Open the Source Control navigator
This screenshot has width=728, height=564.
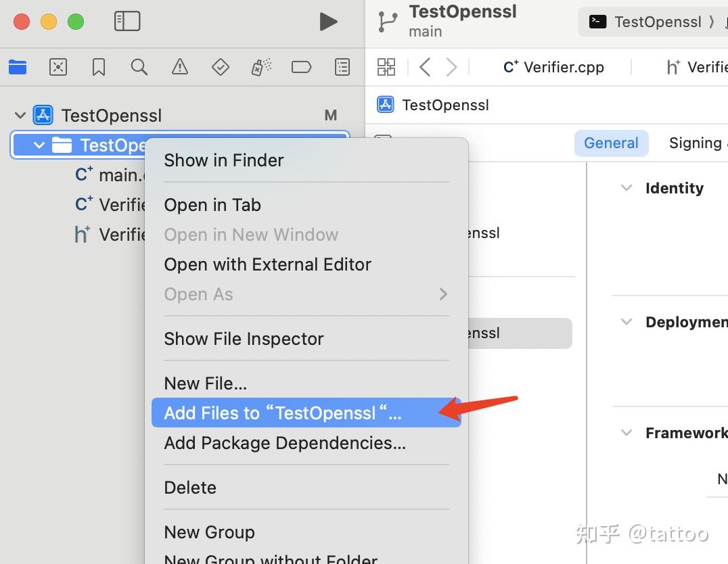pos(58,67)
